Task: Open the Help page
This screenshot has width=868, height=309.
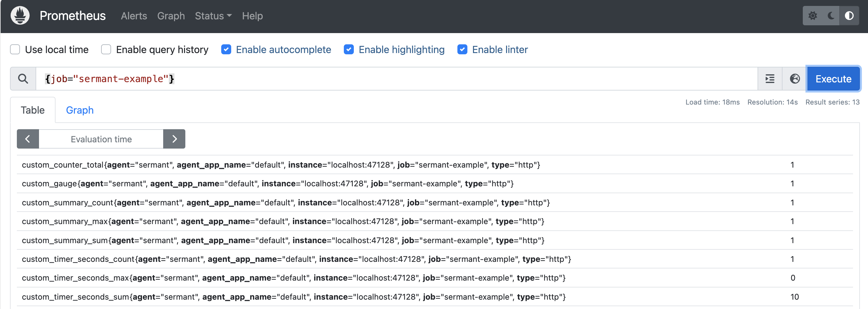Action: click(252, 16)
